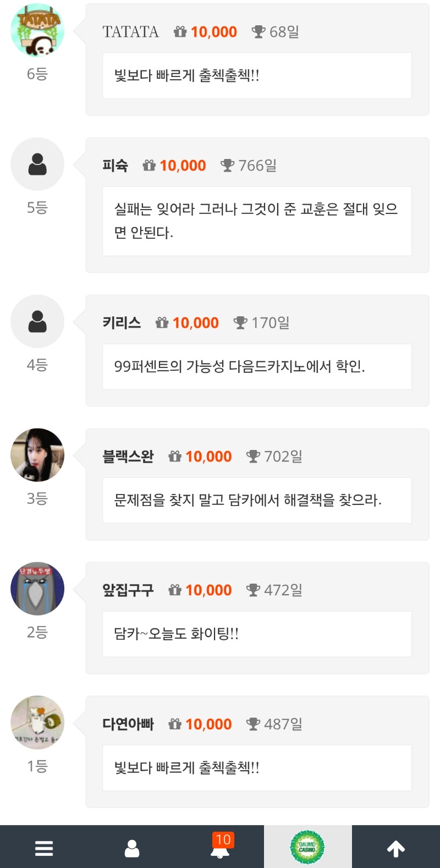
Task: Click the username 다연아빠
Action: (128, 724)
